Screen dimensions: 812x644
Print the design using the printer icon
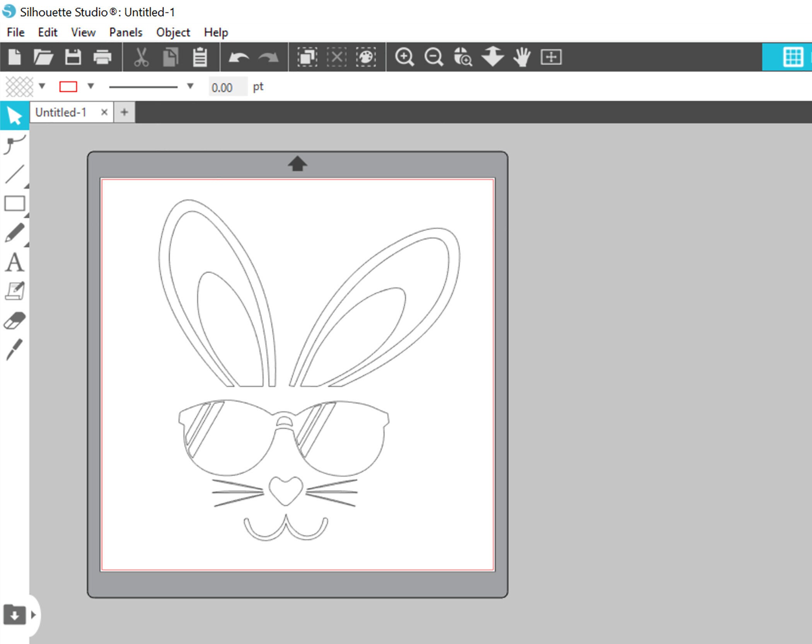(x=102, y=57)
